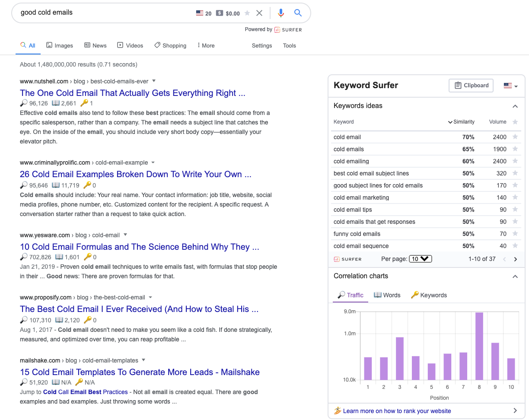Open the Images search tab

(x=60, y=45)
